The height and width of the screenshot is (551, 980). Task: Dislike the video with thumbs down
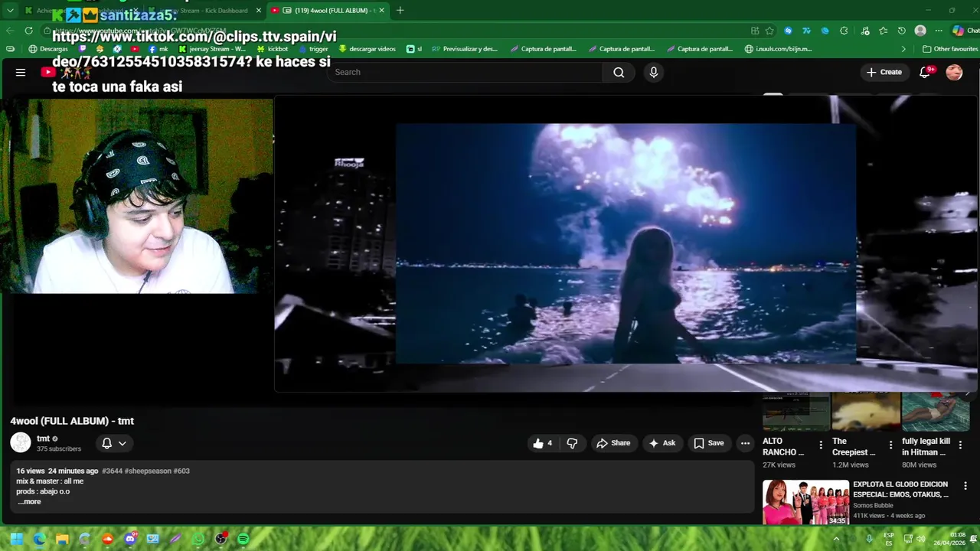coord(572,443)
